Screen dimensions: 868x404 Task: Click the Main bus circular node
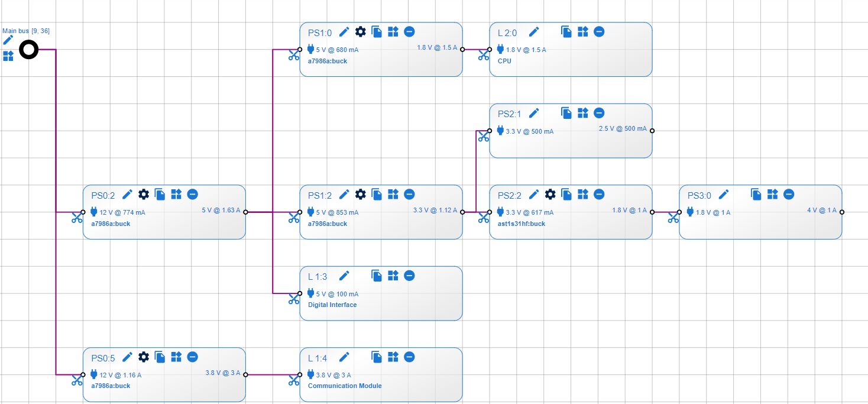[x=28, y=49]
